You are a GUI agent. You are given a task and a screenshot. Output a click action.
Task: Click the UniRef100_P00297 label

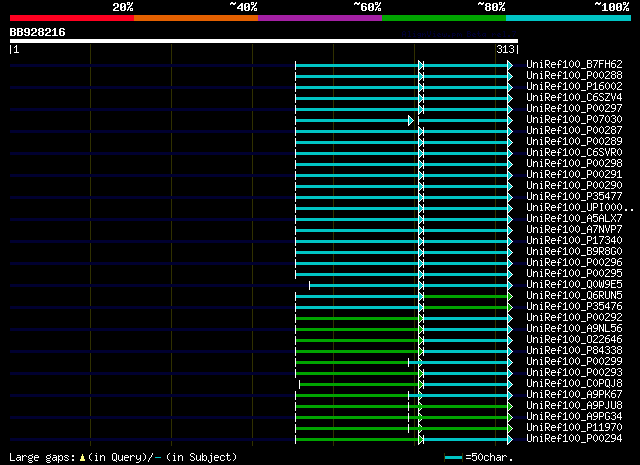[x=574, y=109]
